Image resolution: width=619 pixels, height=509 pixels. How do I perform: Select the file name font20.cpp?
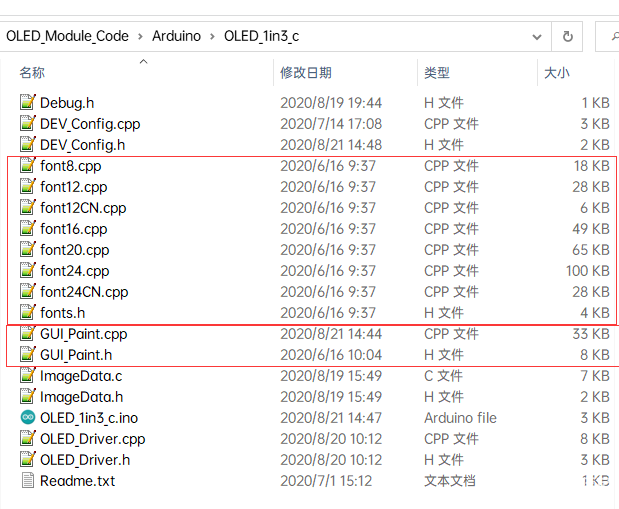pos(75,250)
